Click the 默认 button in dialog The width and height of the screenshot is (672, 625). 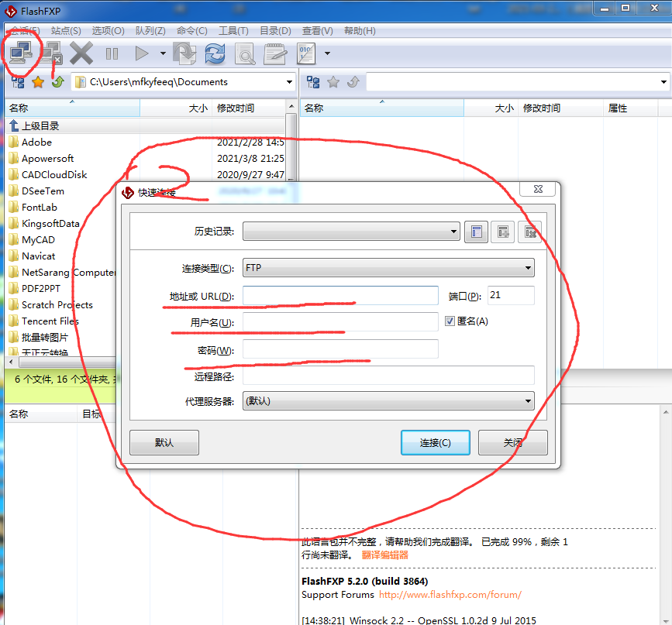coord(164,442)
